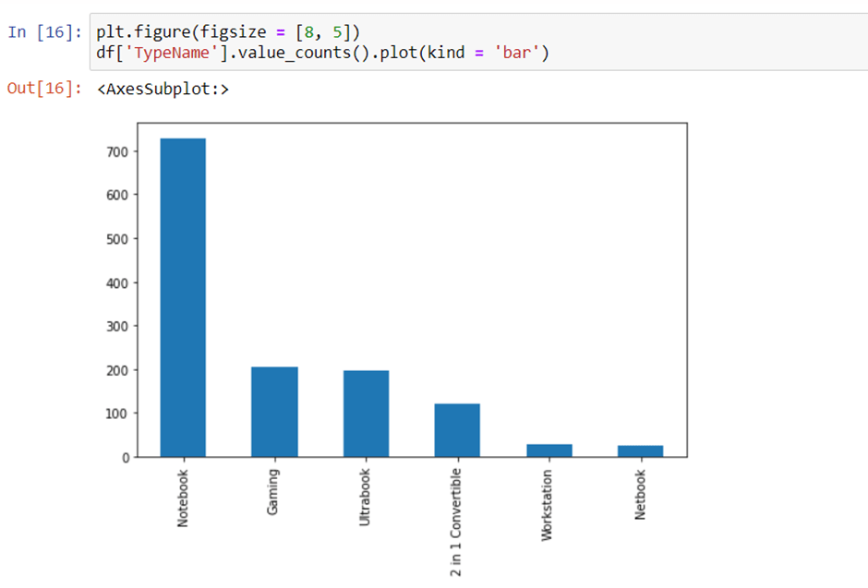Click the Notebook bar in the chart
Screen dimensions: 868x588
pos(183,297)
